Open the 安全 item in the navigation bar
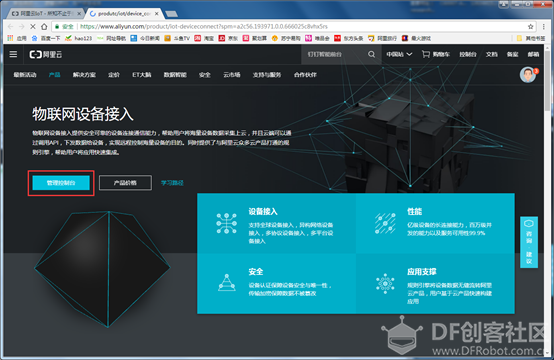This screenshot has height=360, width=554. [x=205, y=75]
